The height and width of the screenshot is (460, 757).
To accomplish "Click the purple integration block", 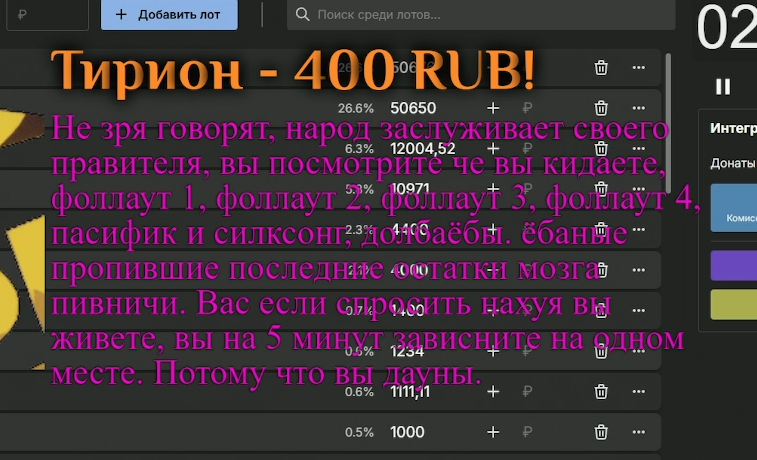I will point(734,265).
